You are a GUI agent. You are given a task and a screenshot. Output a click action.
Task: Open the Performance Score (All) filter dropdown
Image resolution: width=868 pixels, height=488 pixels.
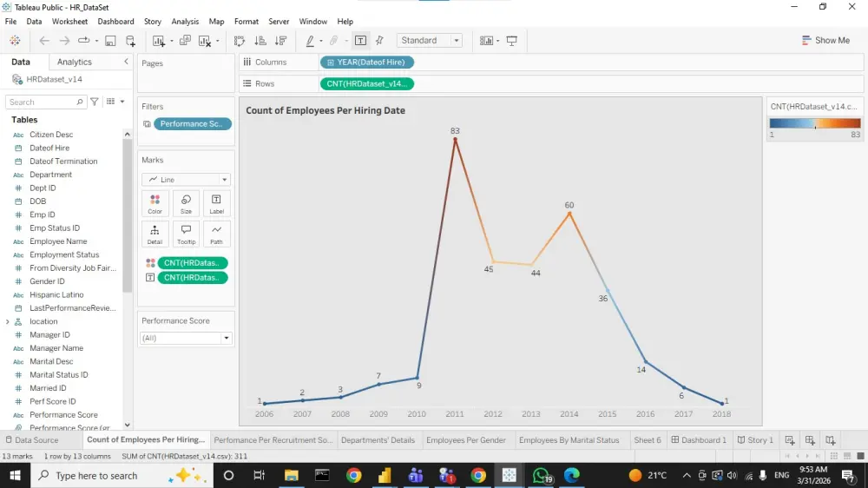[186, 338]
